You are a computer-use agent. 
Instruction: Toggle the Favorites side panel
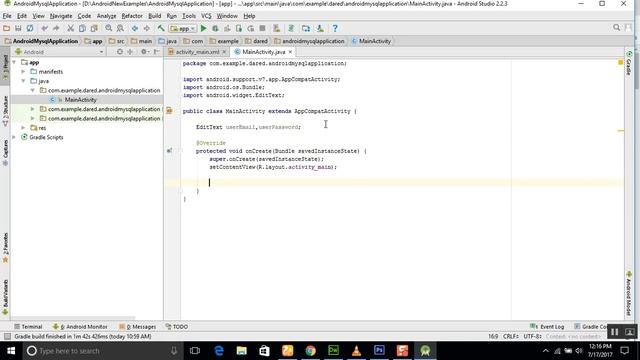coord(5,248)
